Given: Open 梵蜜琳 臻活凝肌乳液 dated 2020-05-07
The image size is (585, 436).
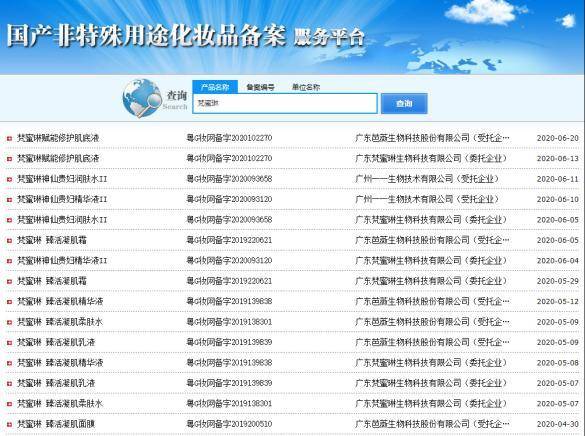Looking at the screenshot, I should click(56, 383).
